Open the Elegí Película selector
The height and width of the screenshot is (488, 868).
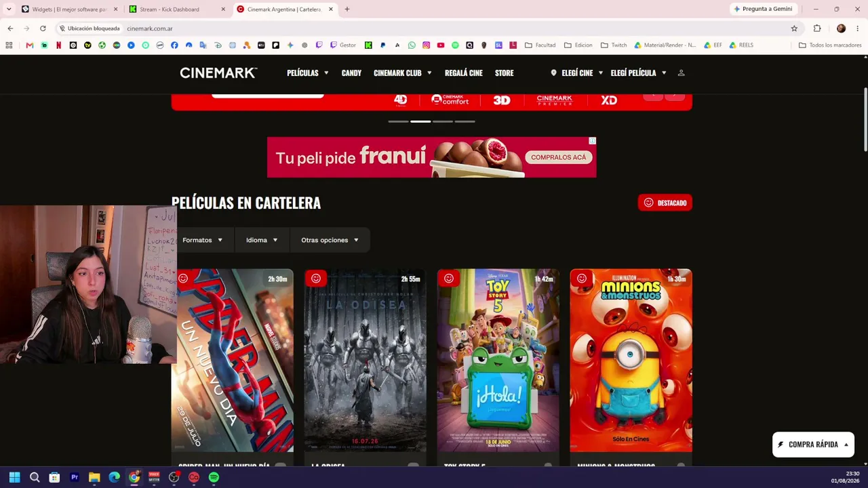(x=638, y=73)
